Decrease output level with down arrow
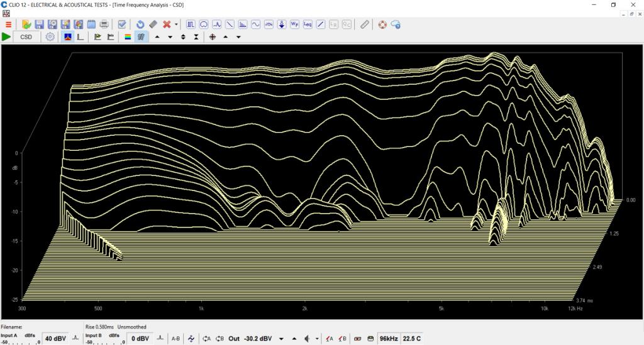This screenshot has height=345, width=644. pyautogui.click(x=281, y=339)
